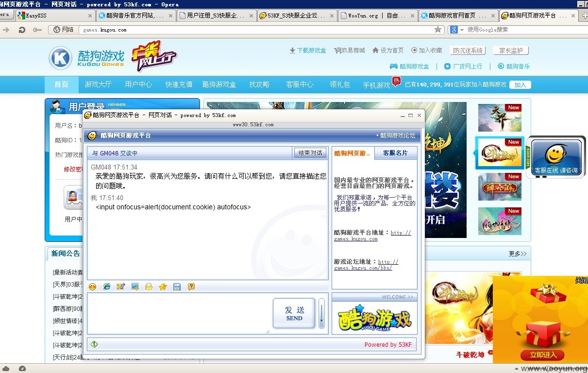Click the 酷狗音乐 link with K icon
This screenshot has width=588, height=373.
(514, 66)
